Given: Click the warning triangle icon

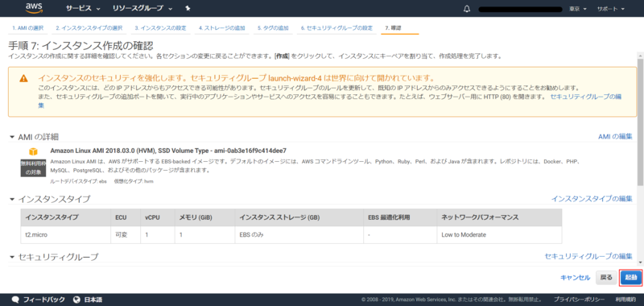Looking at the screenshot, I should [23, 78].
